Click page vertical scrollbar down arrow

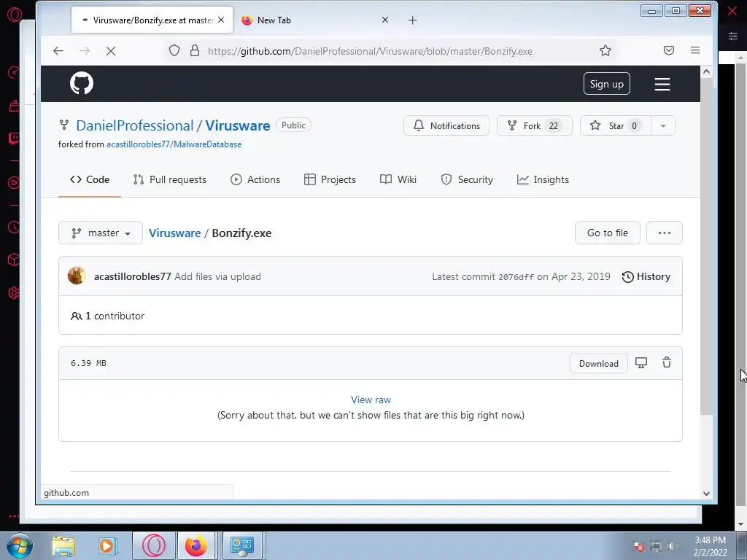[x=706, y=494]
